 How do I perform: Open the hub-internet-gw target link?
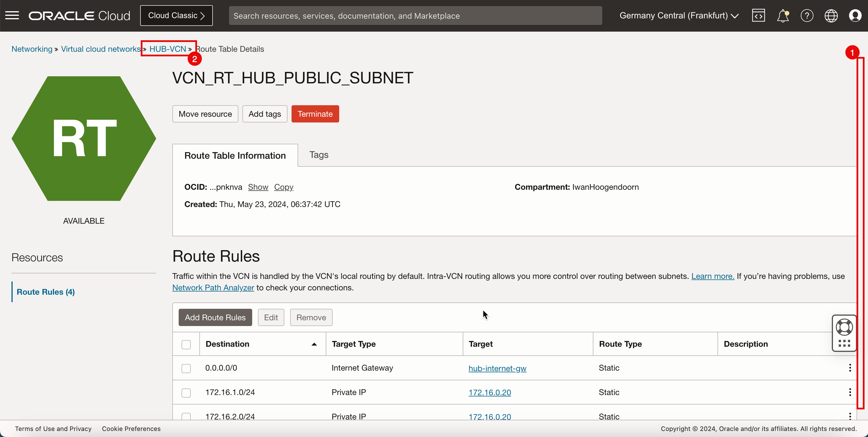497,368
